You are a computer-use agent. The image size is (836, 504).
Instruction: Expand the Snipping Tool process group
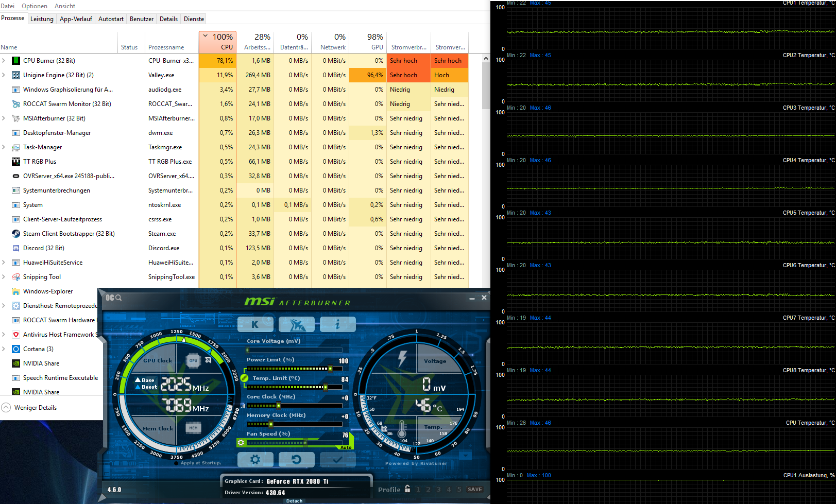(x=4, y=277)
